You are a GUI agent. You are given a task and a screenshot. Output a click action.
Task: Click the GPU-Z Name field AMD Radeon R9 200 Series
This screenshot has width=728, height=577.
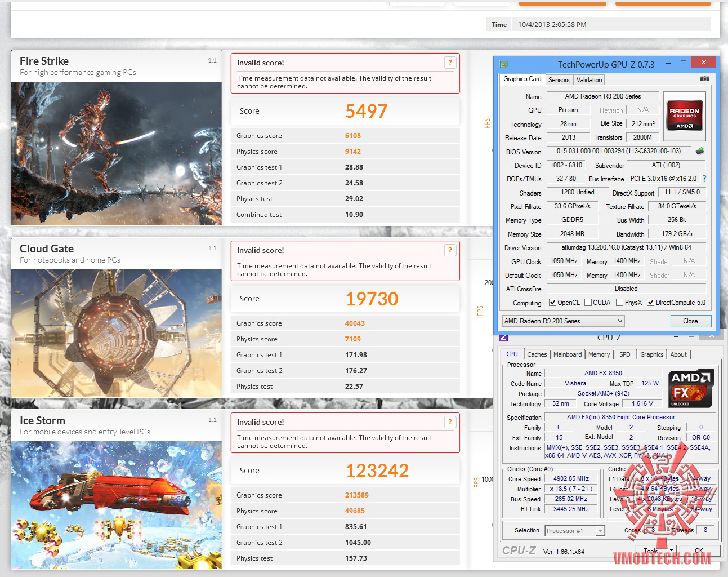click(603, 96)
